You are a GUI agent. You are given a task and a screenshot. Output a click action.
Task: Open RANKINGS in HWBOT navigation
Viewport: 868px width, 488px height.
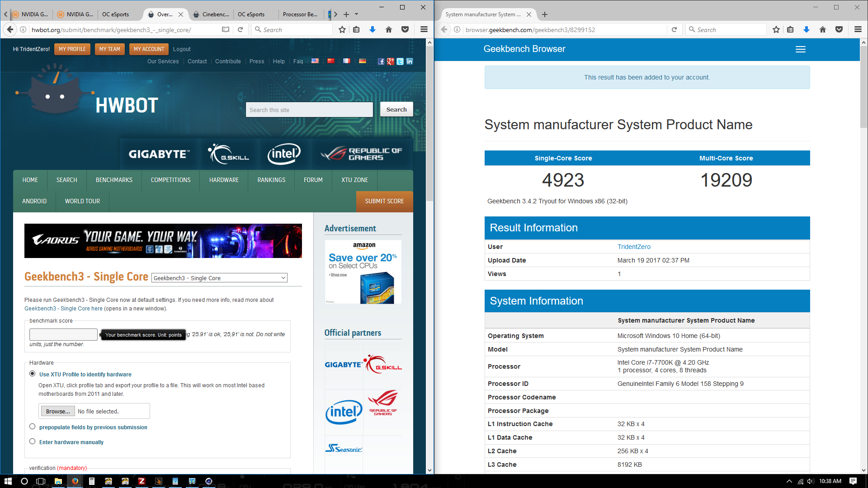coord(271,180)
